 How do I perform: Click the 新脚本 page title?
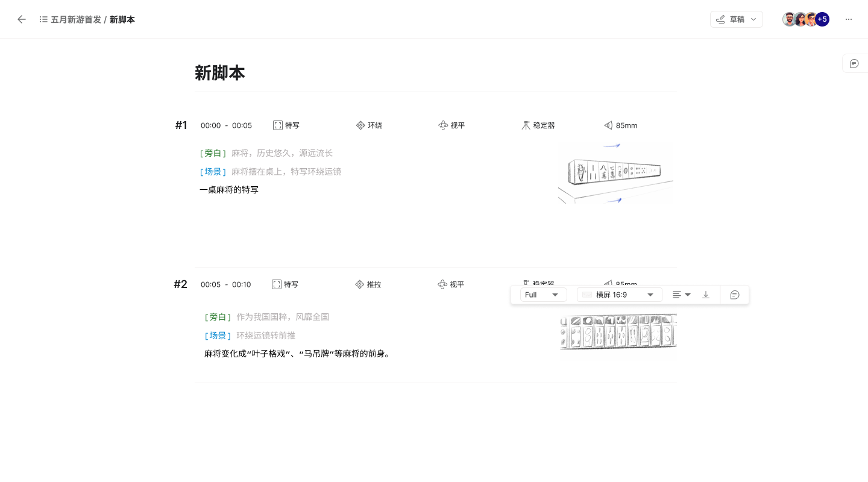tap(219, 73)
